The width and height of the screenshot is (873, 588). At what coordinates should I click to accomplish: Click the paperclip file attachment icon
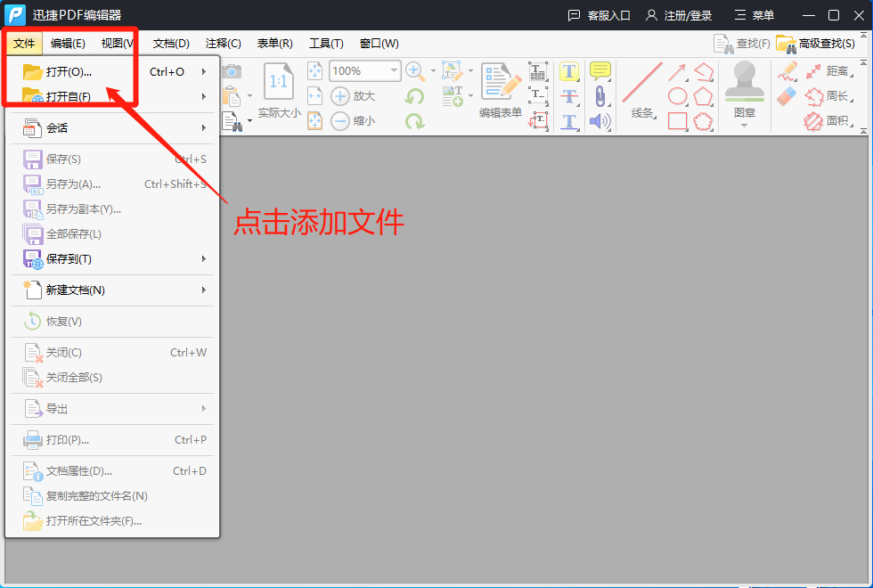point(600,96)
